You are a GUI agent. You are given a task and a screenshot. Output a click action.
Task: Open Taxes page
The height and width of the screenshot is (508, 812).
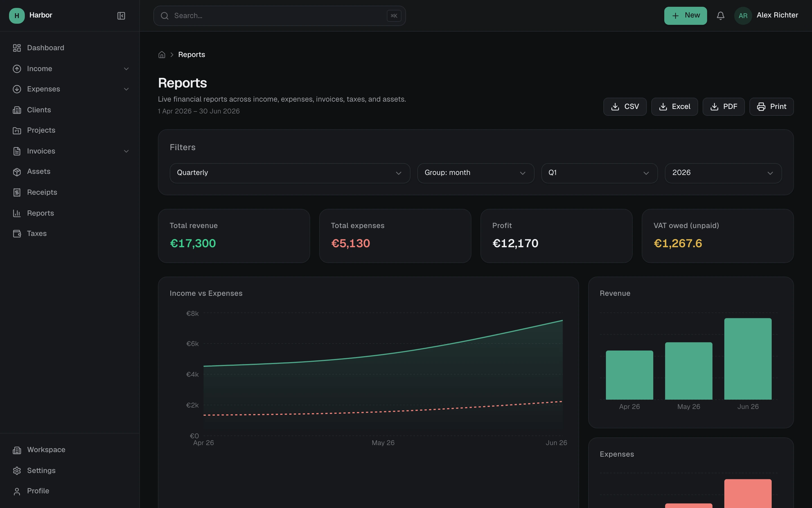click(x=70, y=233)
